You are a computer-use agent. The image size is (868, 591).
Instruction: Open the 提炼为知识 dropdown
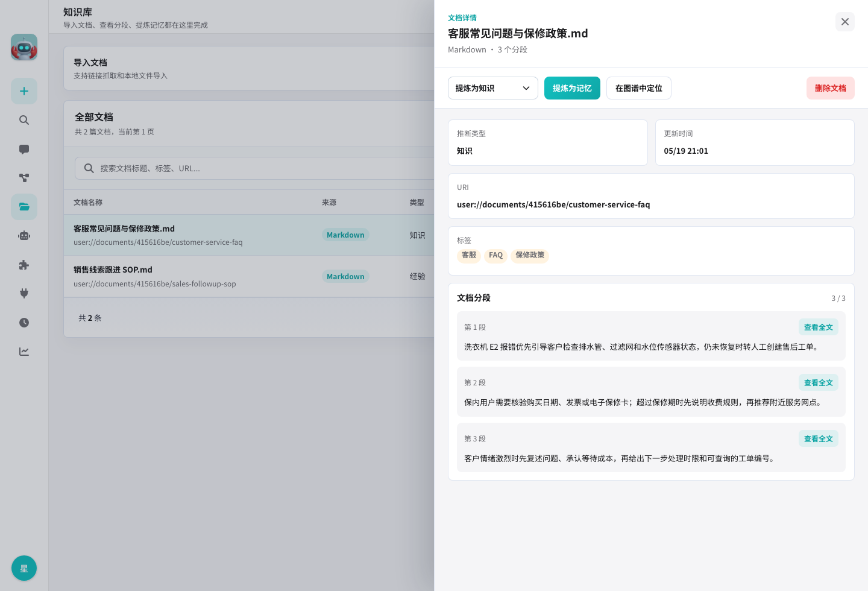click(x=493, y=88)
